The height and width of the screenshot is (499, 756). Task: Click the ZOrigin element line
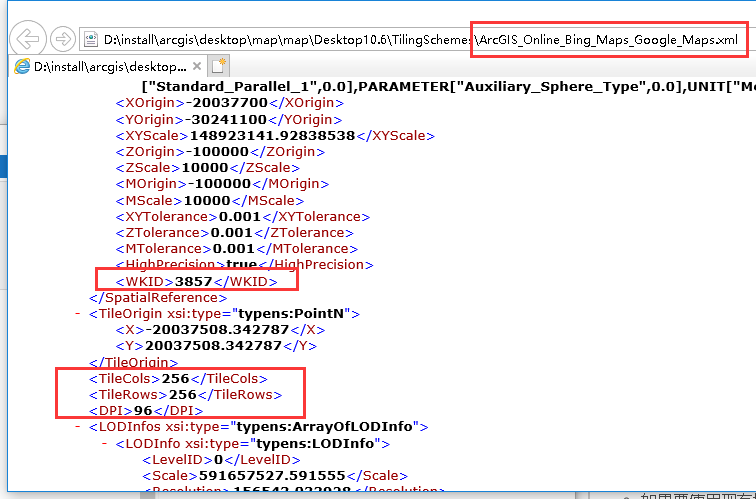pyautogui.click(x=220, y=151)
